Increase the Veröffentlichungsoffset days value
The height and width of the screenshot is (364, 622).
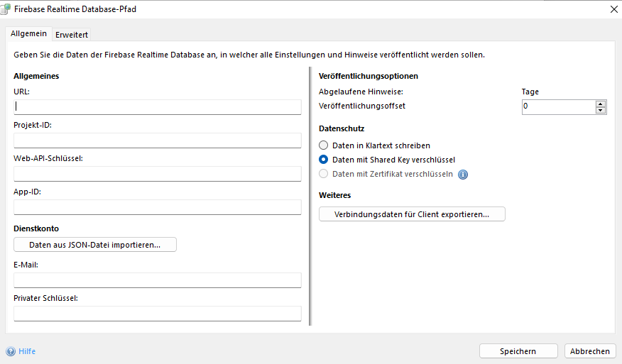(601, 104)
